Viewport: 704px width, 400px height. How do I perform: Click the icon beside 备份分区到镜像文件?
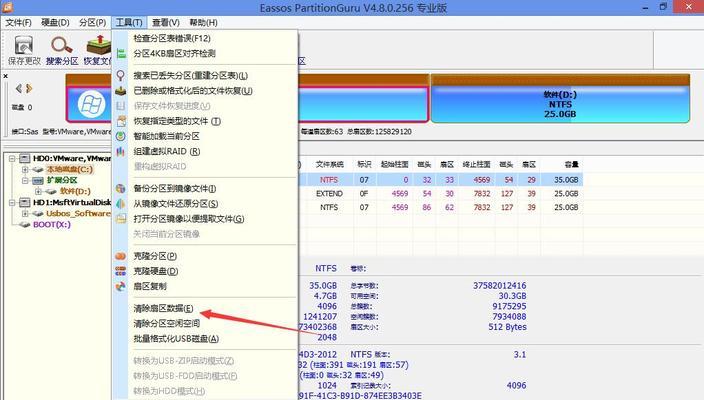(121, 189)
